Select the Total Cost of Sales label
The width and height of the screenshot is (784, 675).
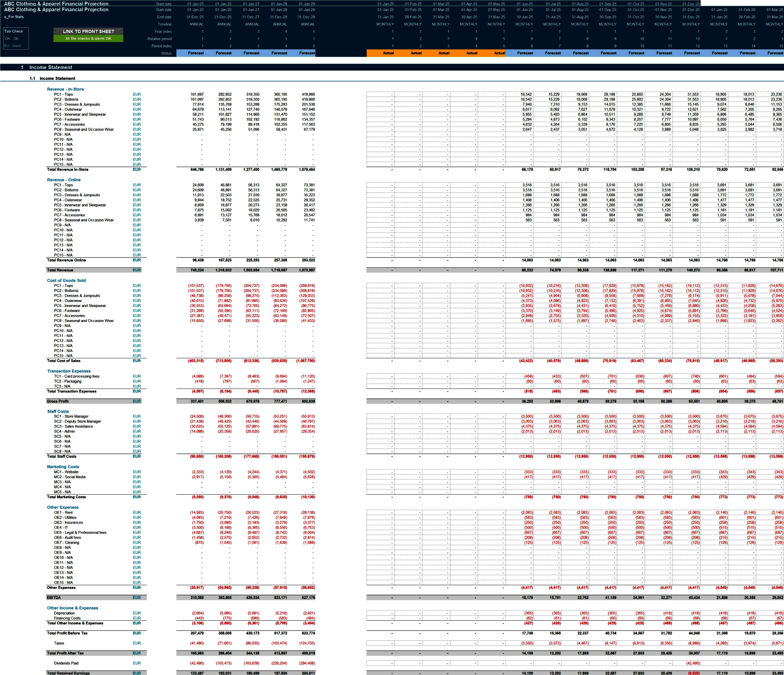[64, 361]
